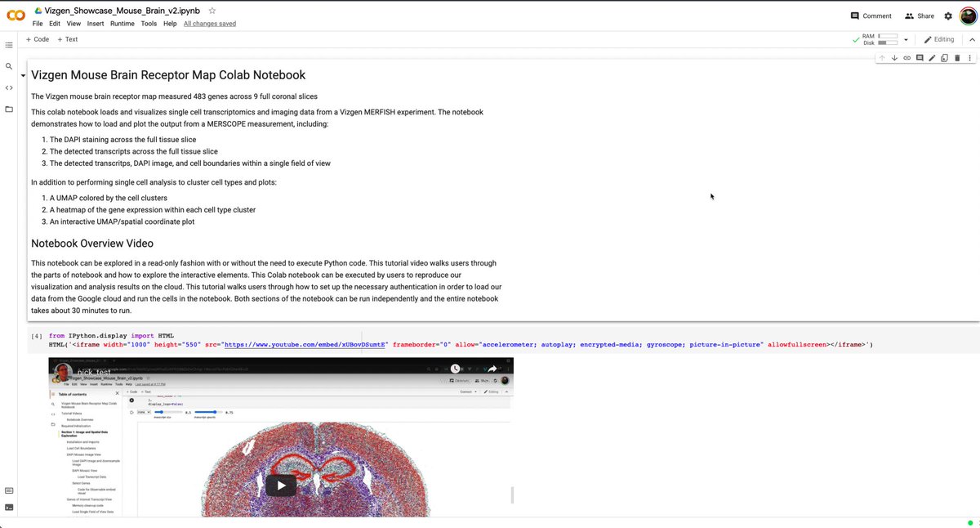The image size is (980, 528).
Task: Click the green connected checkmark near RAM
Action: point(856,38)
